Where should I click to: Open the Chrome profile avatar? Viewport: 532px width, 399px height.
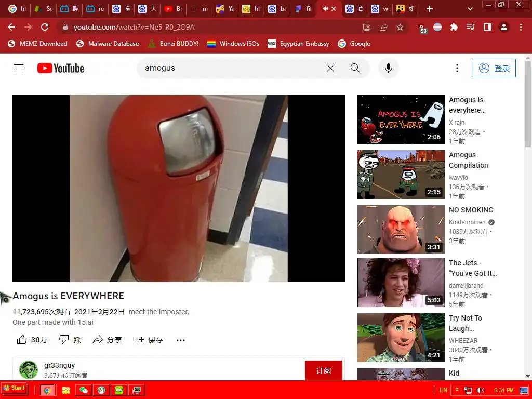(x=504, y=27)
